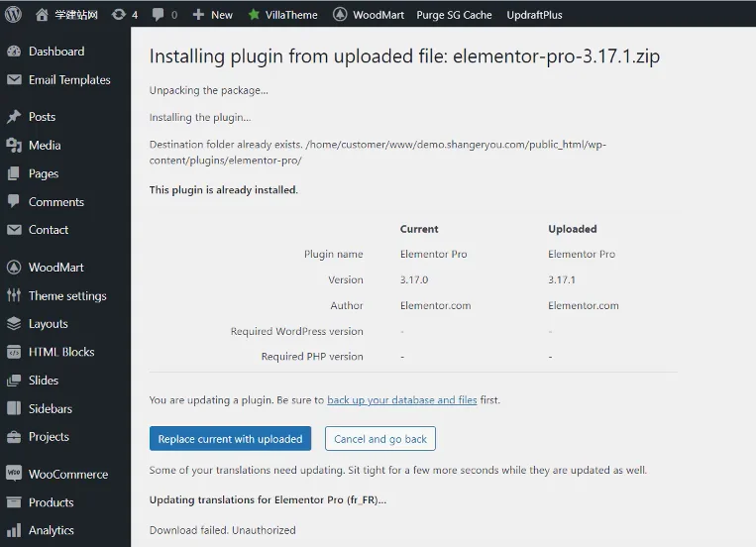Open Theme settings

[67, 295]
